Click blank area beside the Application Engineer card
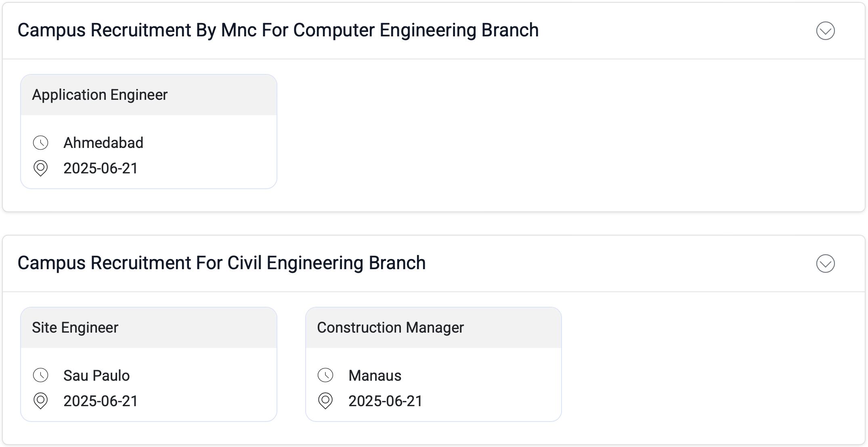868x447 pixels. (525, 133)
